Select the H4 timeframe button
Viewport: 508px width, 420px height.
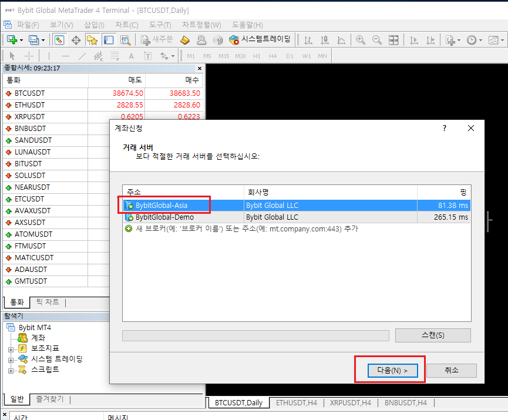272,56
